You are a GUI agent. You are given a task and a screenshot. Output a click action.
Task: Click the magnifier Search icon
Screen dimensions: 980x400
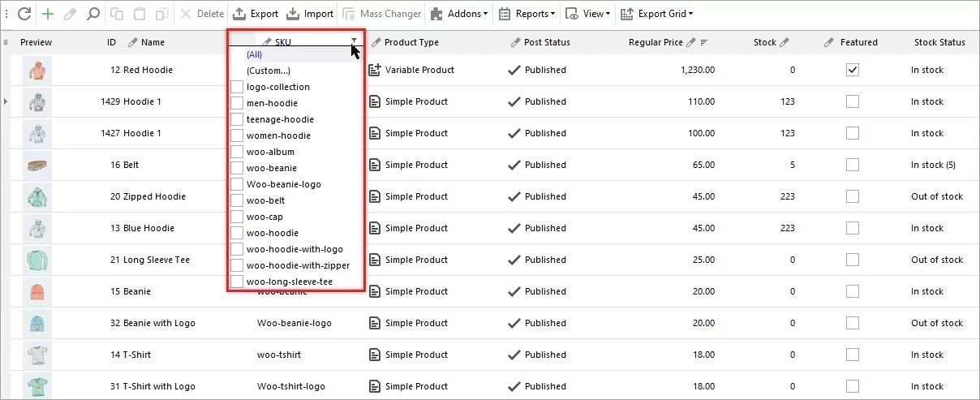pyautogui.click(x=93, y=14)
